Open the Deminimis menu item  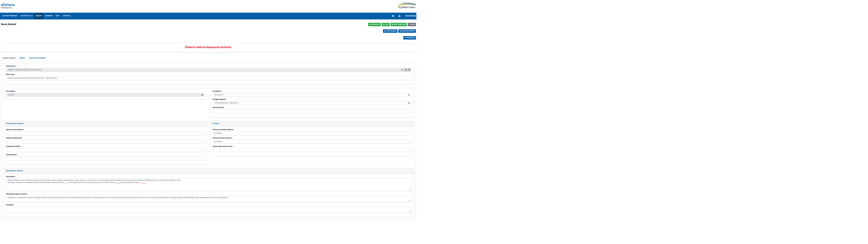[x=49, y=16]
